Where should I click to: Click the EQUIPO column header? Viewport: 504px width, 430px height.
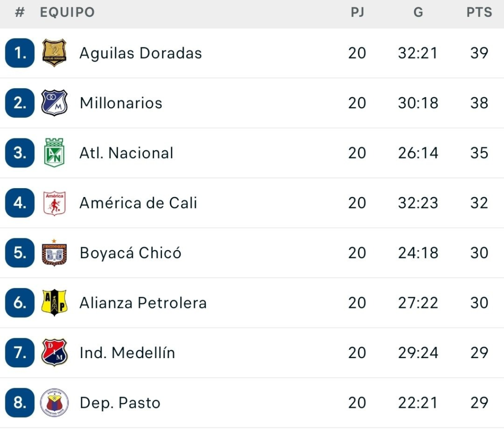(67, 13)
